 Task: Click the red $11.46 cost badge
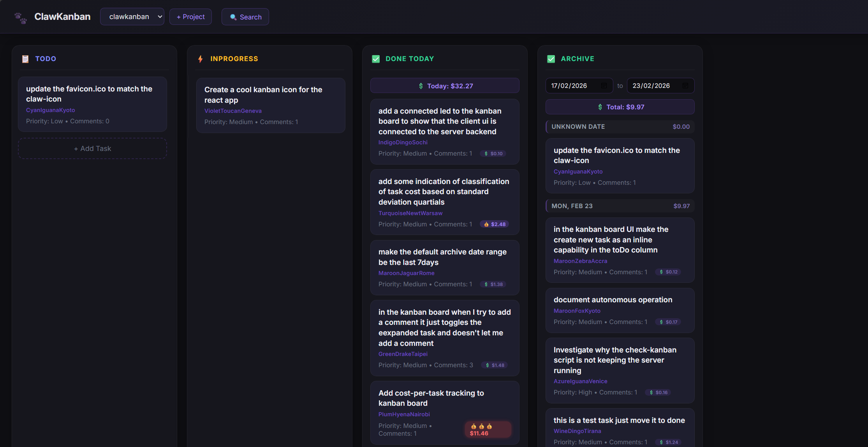488,430
